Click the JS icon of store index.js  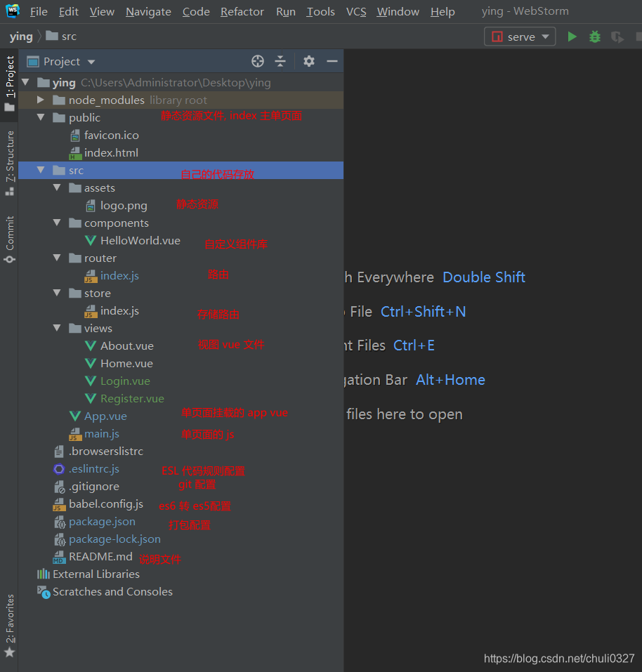click(91, 311)
